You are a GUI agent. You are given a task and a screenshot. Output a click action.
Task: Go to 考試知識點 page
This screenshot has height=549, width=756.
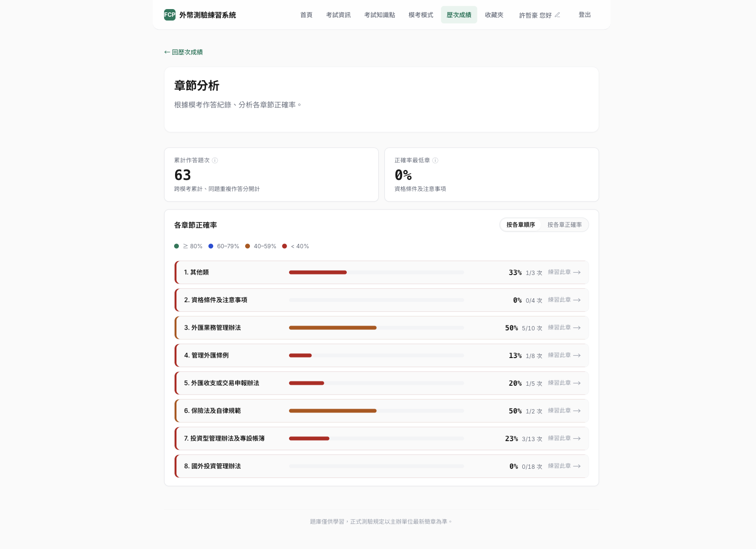(x=380, y=15)
